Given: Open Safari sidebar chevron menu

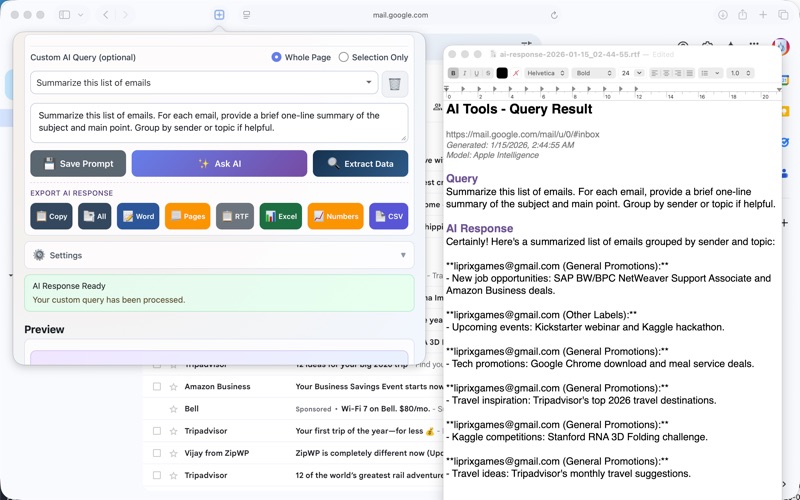Looking at the screenshot, I should [81, 15].
